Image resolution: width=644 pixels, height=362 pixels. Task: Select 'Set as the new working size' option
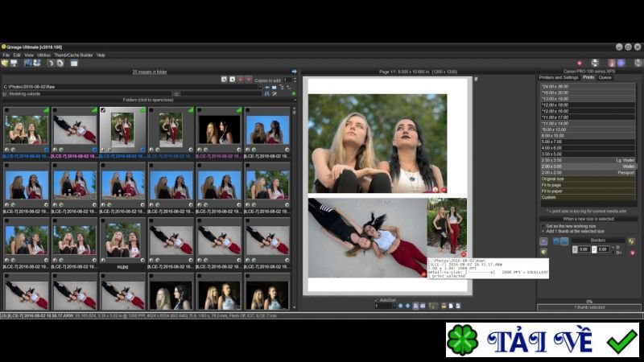tap(542, 225)
